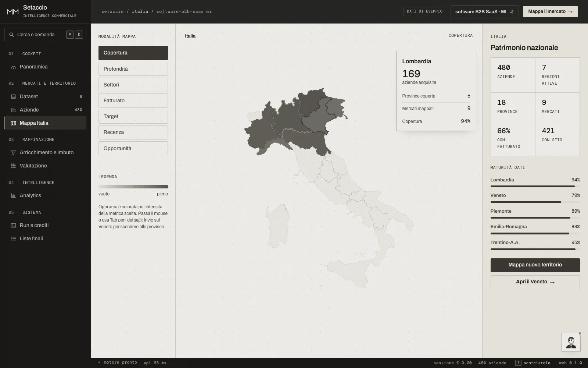Screen dimensions: 588x368
Task: Select Settori map mode
Action: [x=133, y=85]
